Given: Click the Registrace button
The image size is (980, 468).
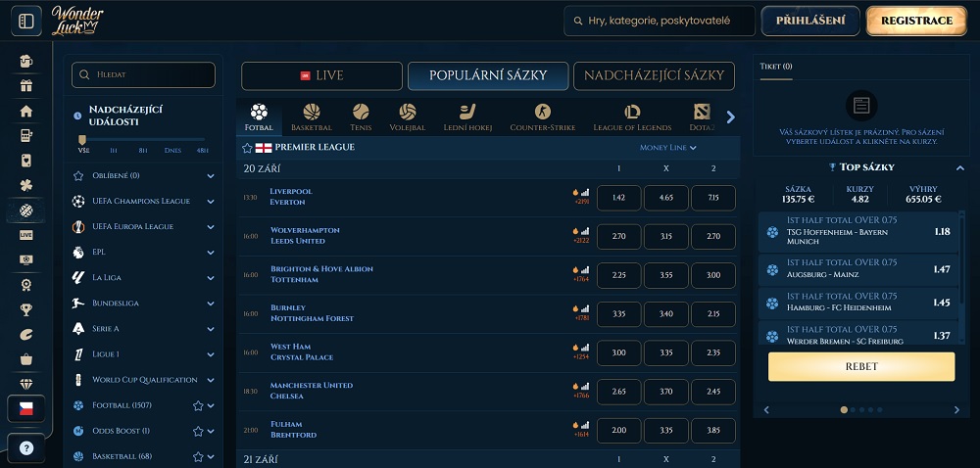Looking at the screenshot, I should coord(917,21).
